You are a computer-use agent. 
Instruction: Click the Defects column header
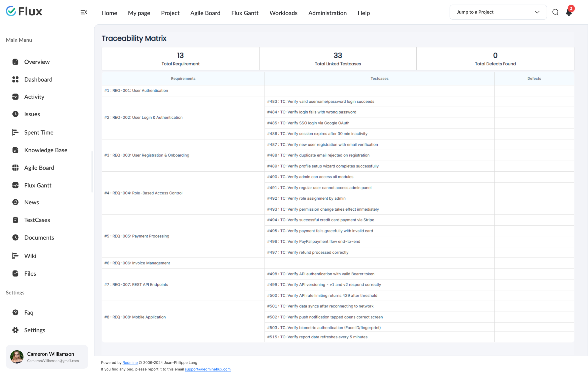click(534, 78)
